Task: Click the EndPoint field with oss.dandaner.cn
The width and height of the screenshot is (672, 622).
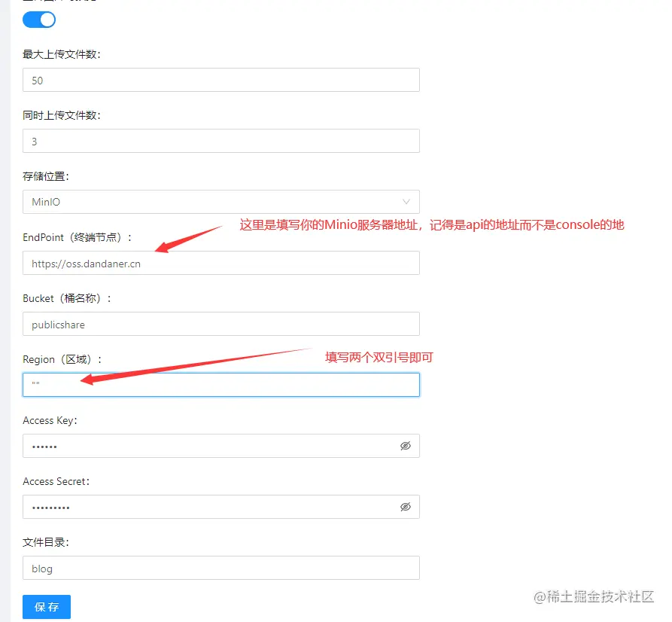Action: click(x=221, y=263)
